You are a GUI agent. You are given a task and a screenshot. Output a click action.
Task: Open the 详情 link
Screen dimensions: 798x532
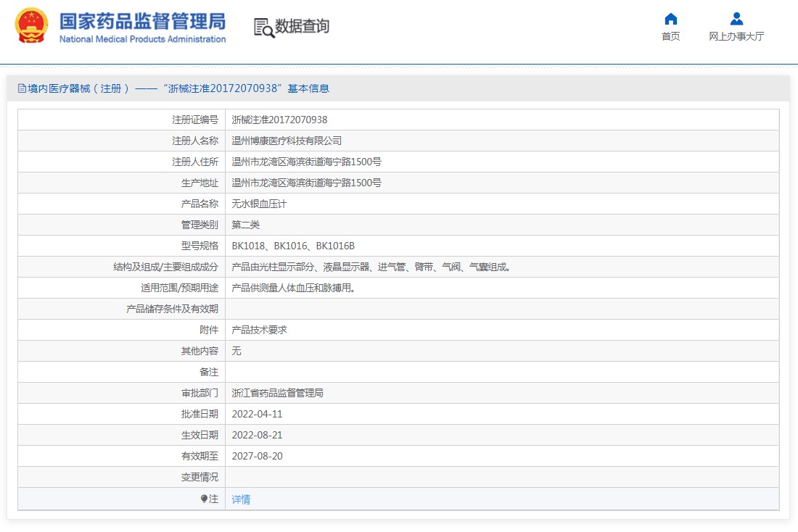coord(241,499)
